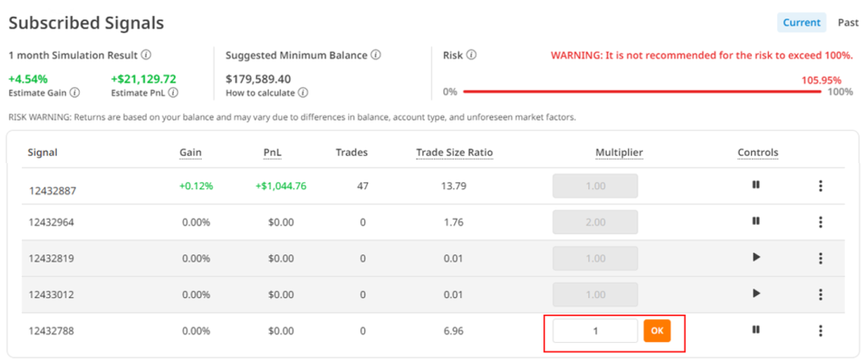Viewport: 868px width, 364px height.
Task: Click the red risk level bar
Action: coord(642,92)
